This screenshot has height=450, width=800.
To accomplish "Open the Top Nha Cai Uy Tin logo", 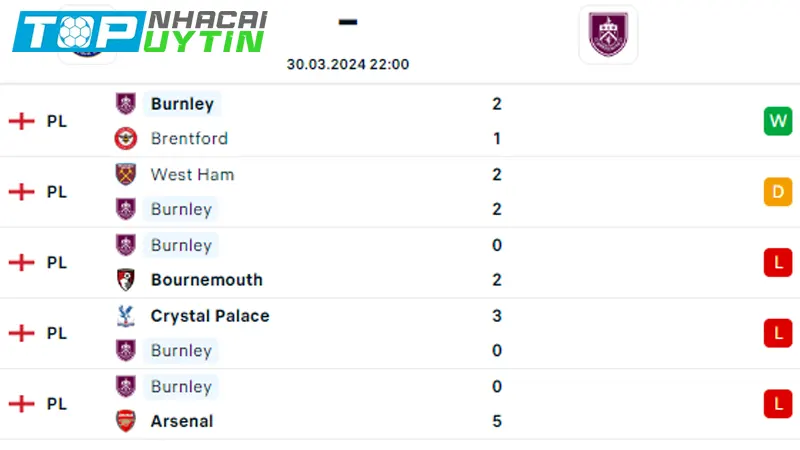I will [x=140, y=32].
